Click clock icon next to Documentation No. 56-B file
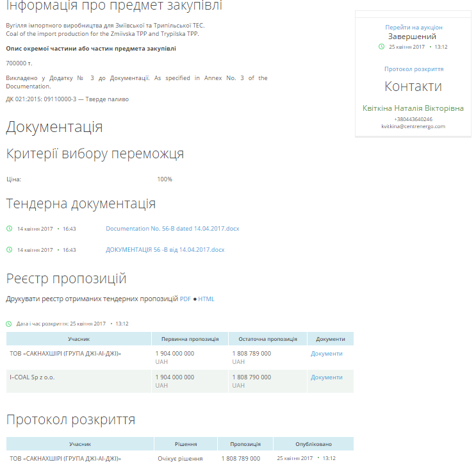 9,229
